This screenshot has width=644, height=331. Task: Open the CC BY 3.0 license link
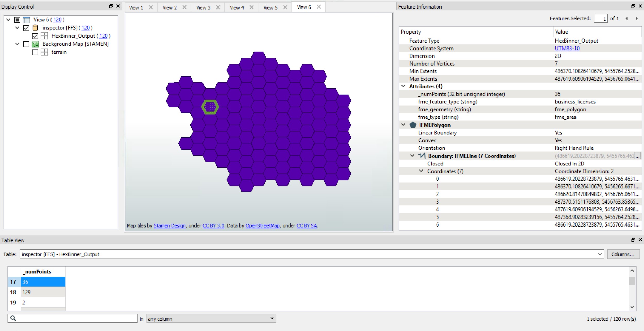tap(213, 225)
